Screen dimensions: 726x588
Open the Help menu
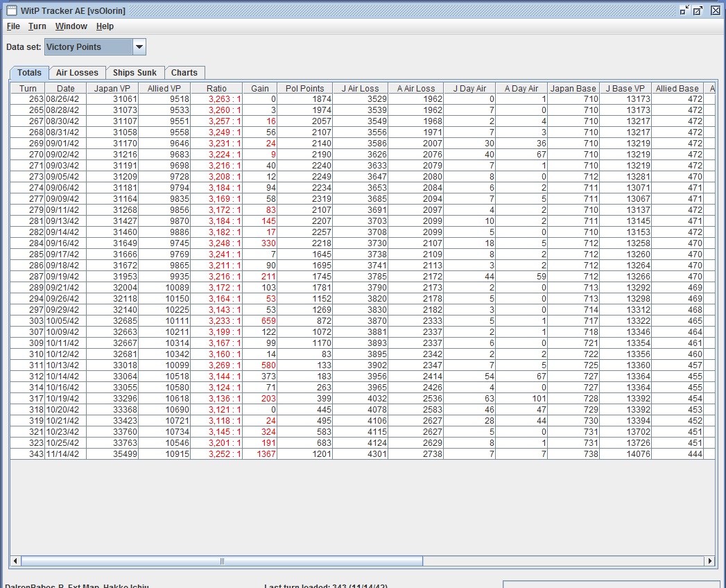[x=105, y=26]
